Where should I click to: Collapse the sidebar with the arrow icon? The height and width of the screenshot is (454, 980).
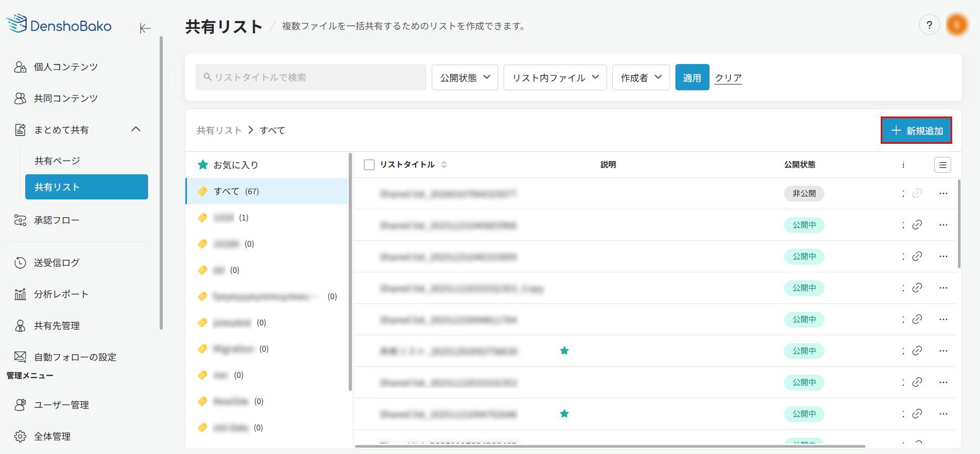click(x=145, y=28)
